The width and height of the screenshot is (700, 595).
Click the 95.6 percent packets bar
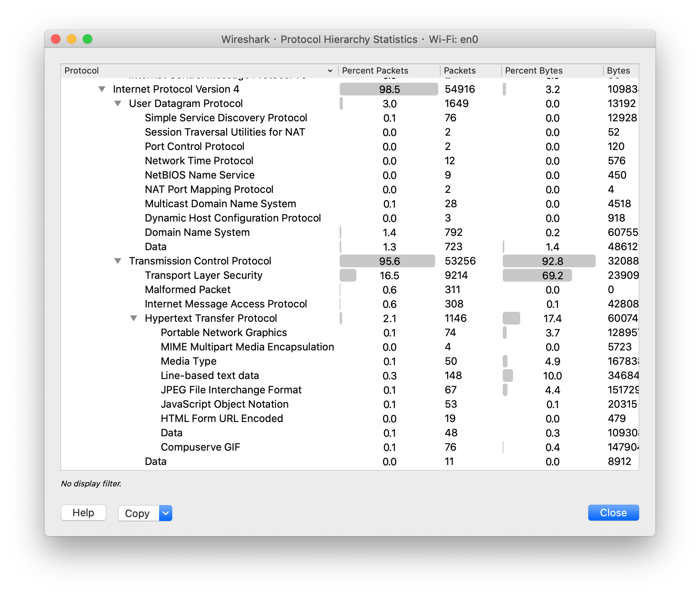387,261
